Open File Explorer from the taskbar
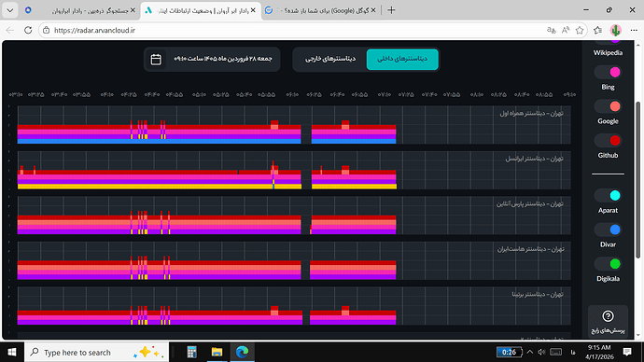Screen dimensions: 644x362 [x=217, y=352]
